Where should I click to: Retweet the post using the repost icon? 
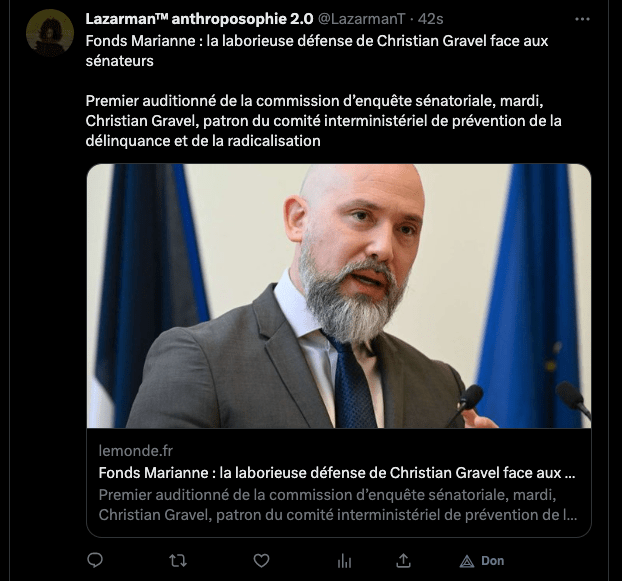[178, 561]
